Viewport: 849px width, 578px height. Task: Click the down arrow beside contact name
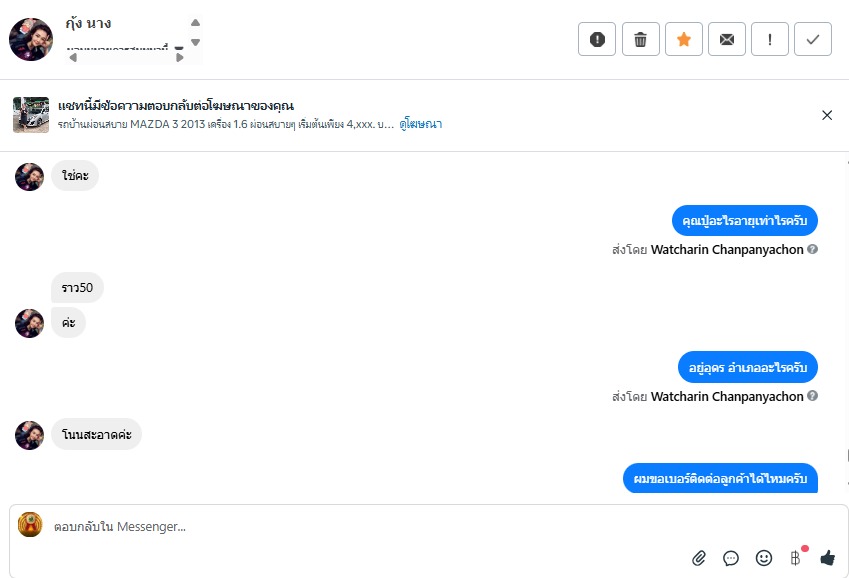pos(196,42)
